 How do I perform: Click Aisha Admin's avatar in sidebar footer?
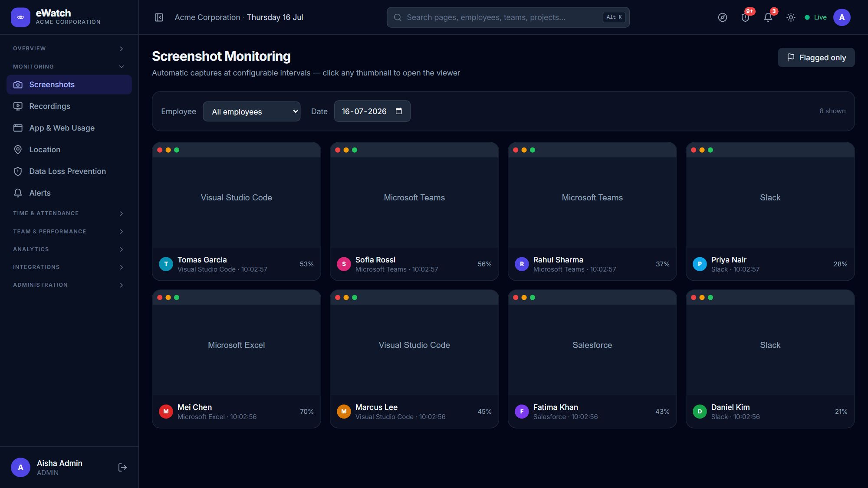pyautogui.click(x=20, y=467)
